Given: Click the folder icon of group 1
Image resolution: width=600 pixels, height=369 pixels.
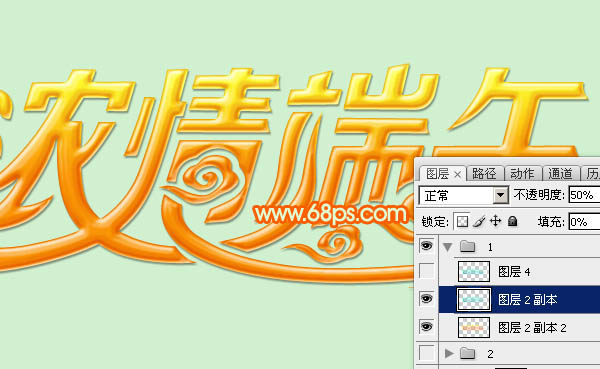Looking at the screenshot, I should point(467,246).
